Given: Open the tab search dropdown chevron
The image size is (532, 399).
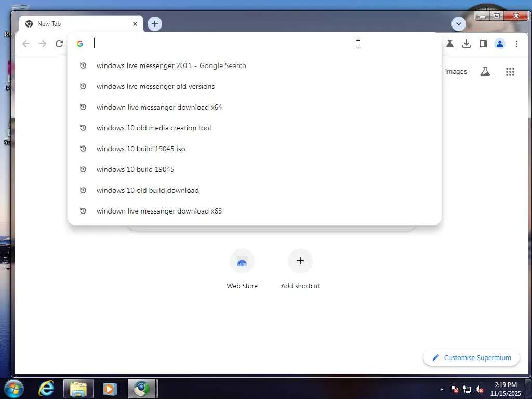Looking at the screenshot, I should 458,24.
